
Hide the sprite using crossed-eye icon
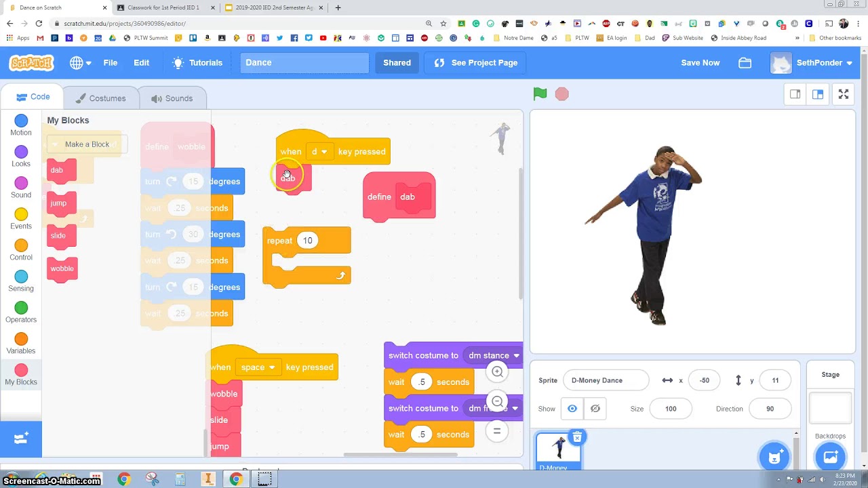(595, 409)
